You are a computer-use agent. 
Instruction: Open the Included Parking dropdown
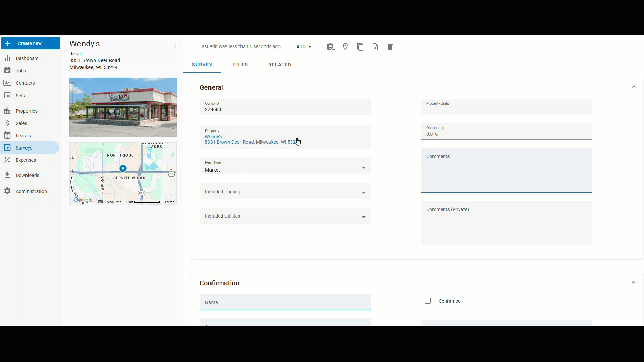coord(285,192)
